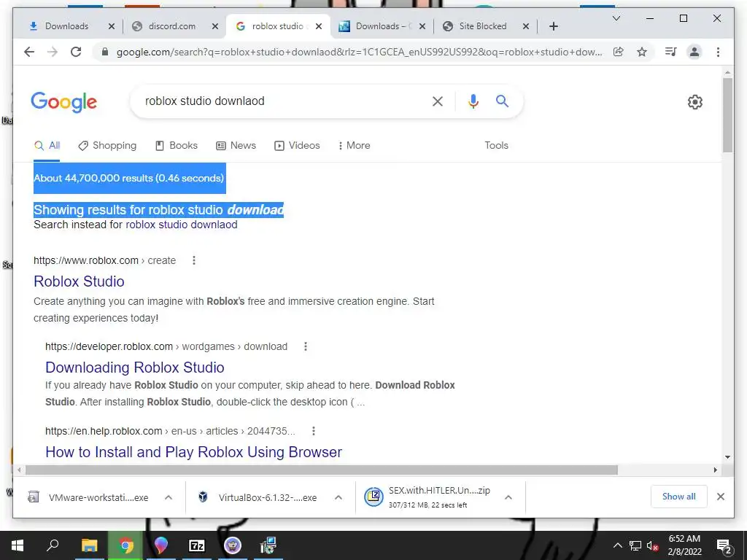The width and height of the screenshot is (747, 560).
Task: Close the Site Blocked tab
Action: pos(526,26)
